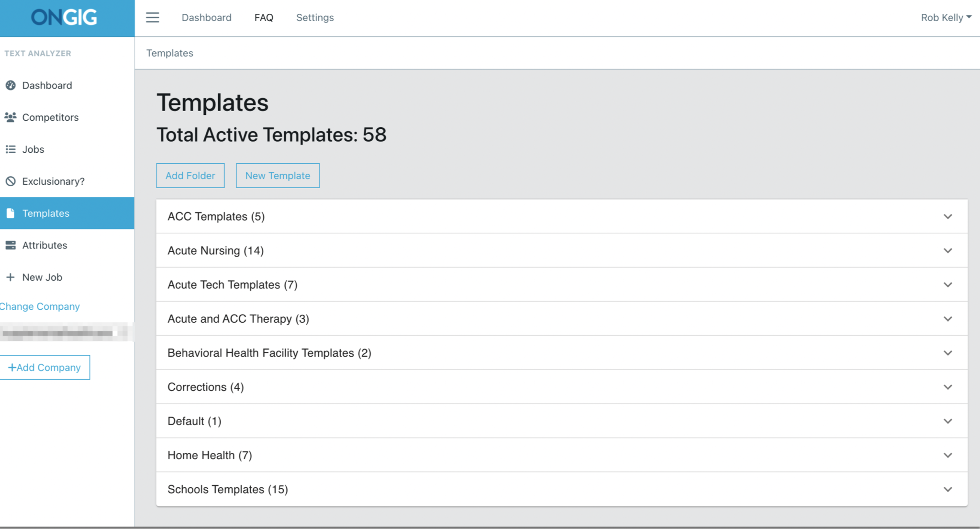Click the Change Company link

point(40,305)
